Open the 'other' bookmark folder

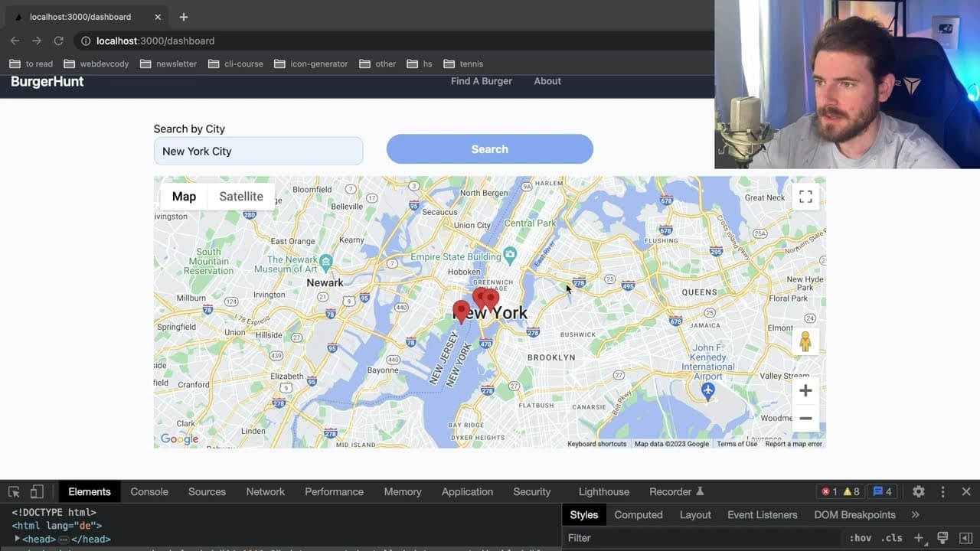(377, 64)
